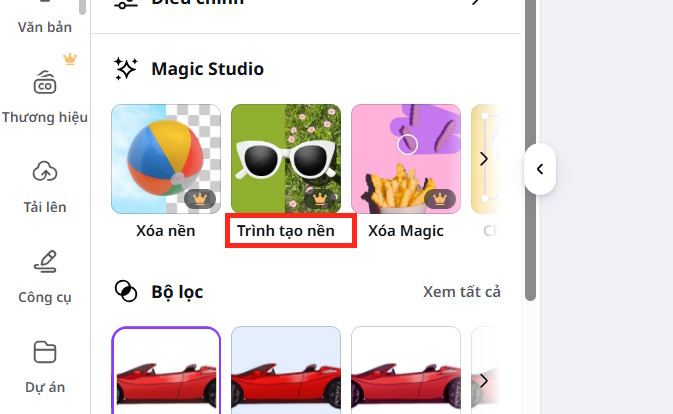Click the Trình tạo nền label

tap(286, 231)
